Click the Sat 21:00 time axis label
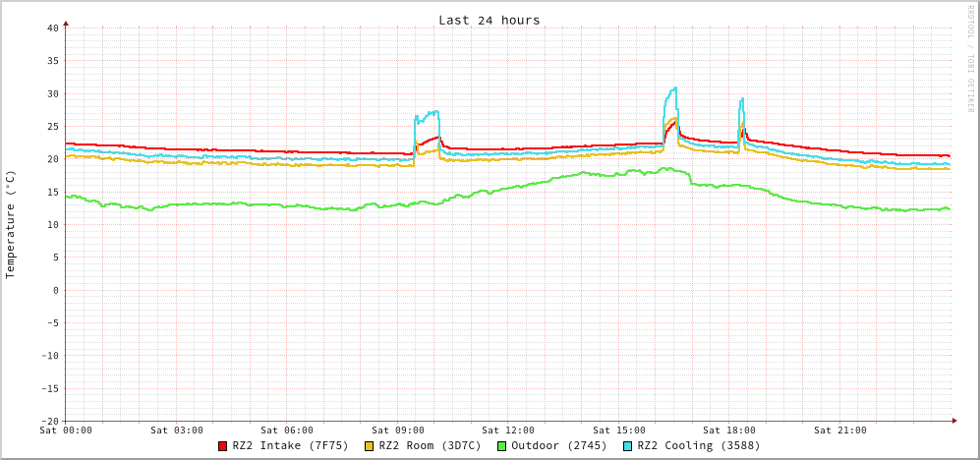The width and height of the screenshot is (980, 460). tap(840, 431)
